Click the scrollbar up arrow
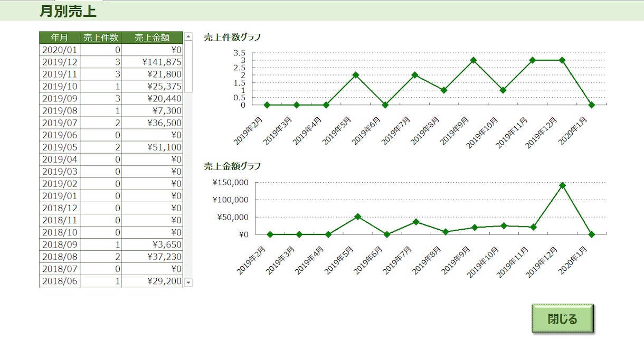The image size is (644, 339). (x=188, y=36)
